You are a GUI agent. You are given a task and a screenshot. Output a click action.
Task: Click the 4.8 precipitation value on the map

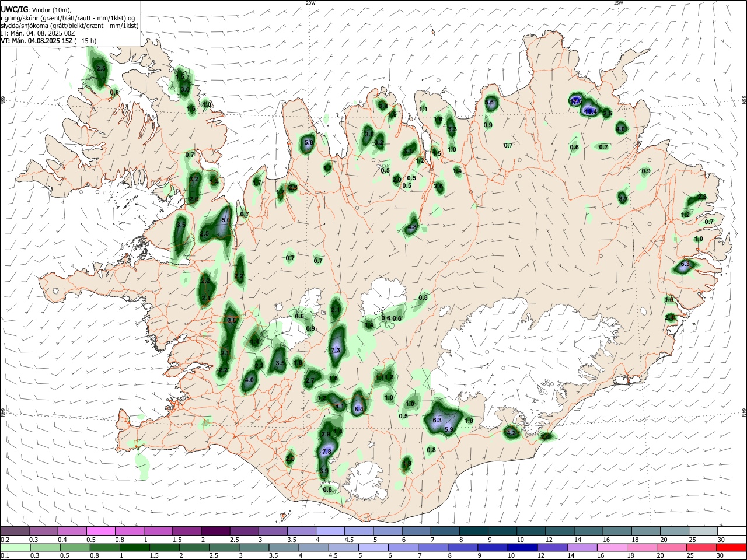412,228
